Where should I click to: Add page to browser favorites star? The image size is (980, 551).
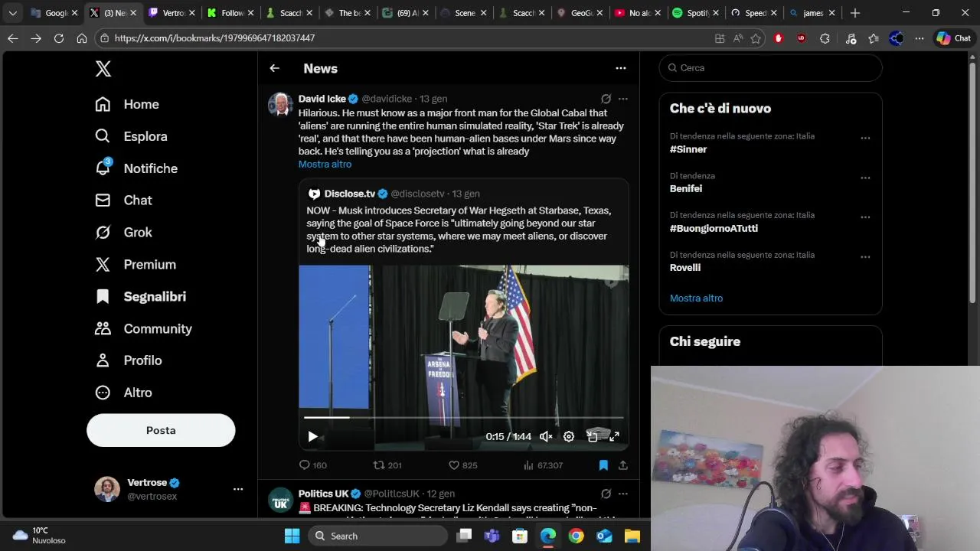(x=756, y=38)
